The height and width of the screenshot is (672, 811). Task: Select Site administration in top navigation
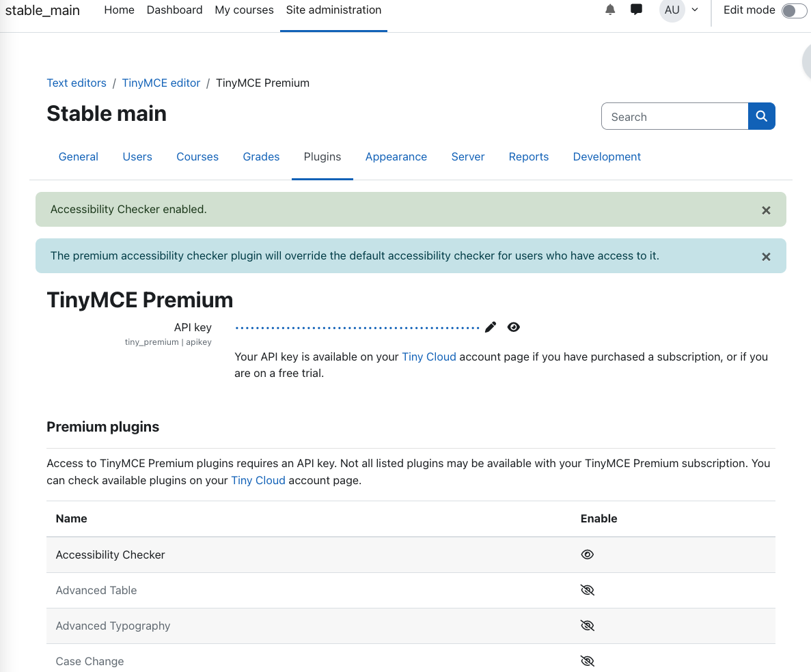click(x=333, y=10)
